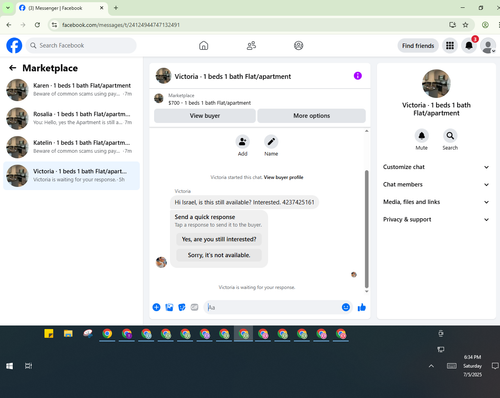Click the Find friends button
This screenshot has height=398, width=500.
tap(418, 46)
